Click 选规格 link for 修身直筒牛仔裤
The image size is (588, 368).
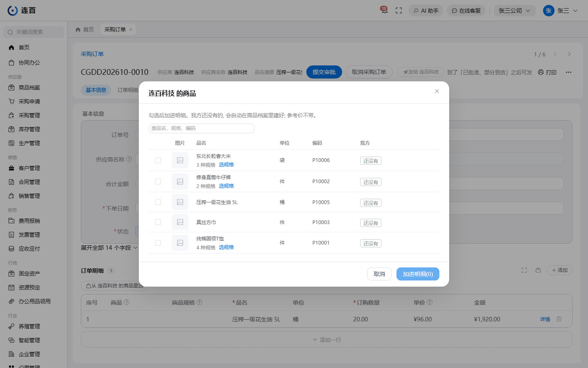click(x=226, y=186)
